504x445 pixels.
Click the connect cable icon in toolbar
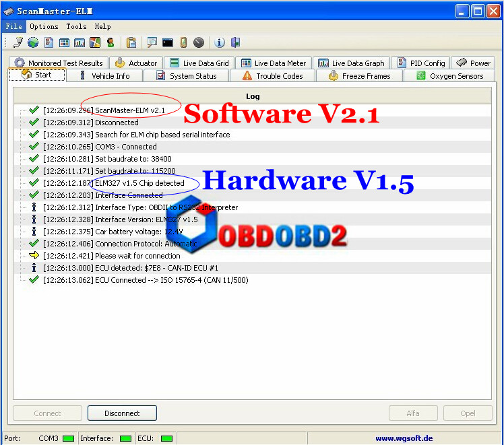click(x=18, y=42)
